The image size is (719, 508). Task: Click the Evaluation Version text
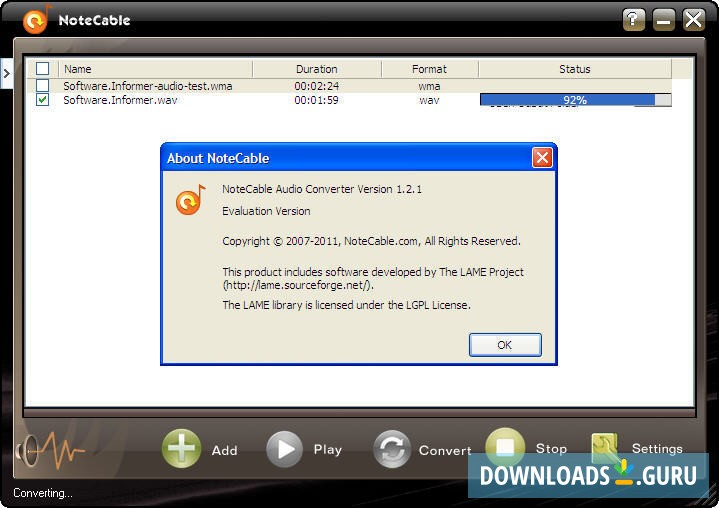pyautogui.click(x=266, y=211)
